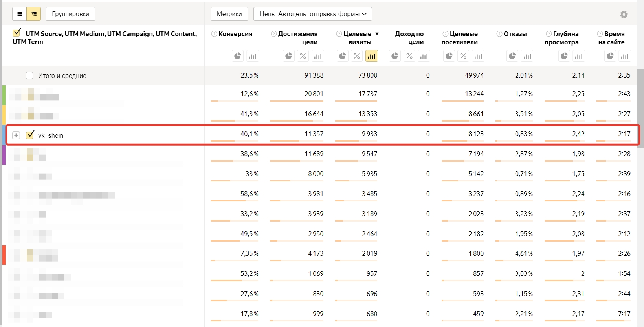Show the pie chart for Конверсия

click(x=238, y=56)
